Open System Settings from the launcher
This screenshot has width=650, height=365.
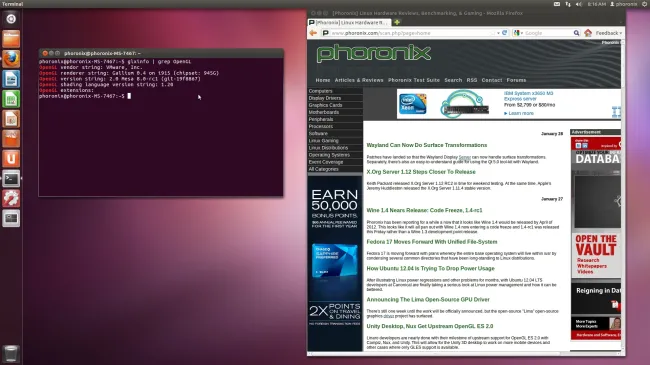(x=11, y=198)
